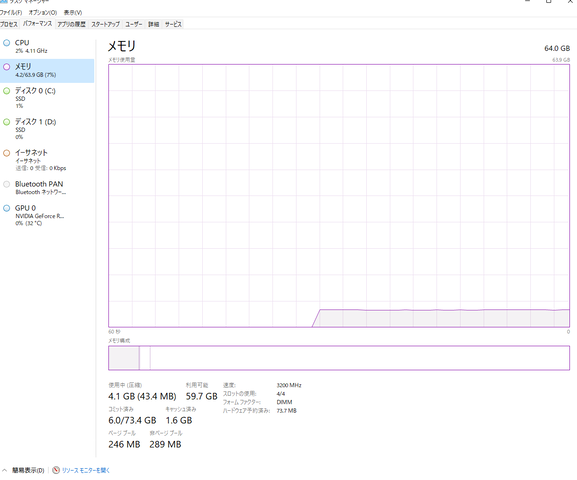Click the 64.0 GB total memory label

point(557,48)
